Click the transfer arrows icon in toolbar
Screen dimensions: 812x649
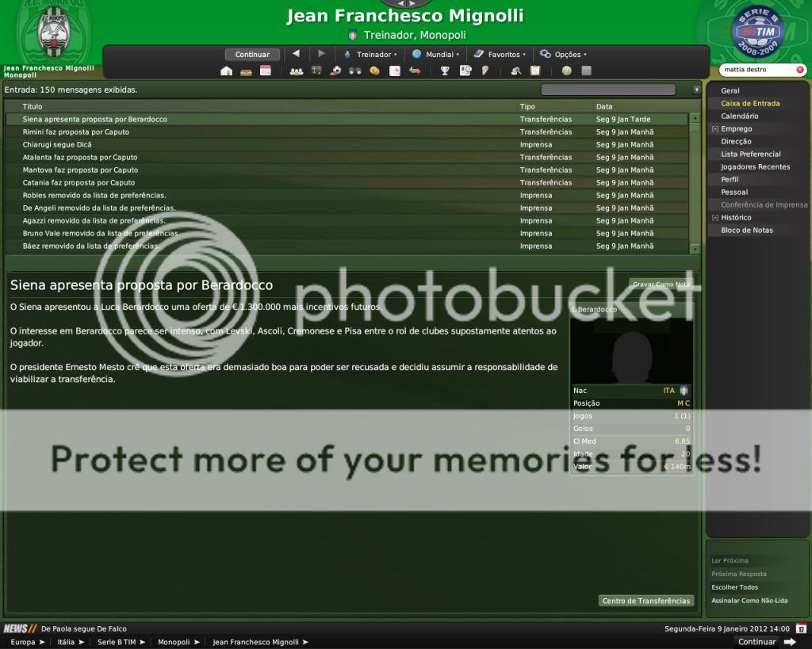click(415, 71)
